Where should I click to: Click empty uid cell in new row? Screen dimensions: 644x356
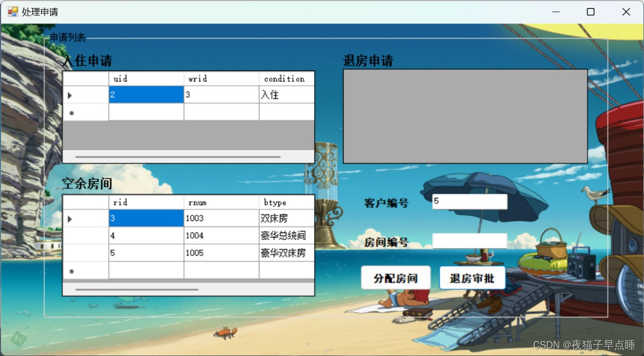click(146, 112)
